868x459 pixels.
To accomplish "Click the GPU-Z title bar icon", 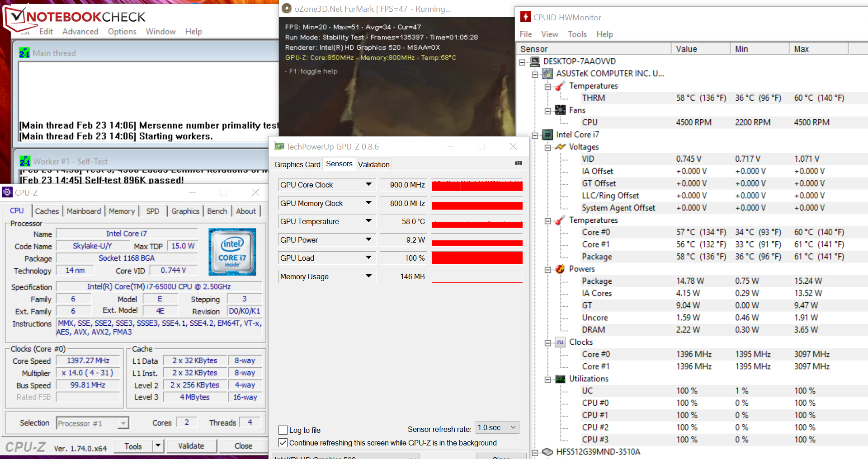I will pos(279,146).
